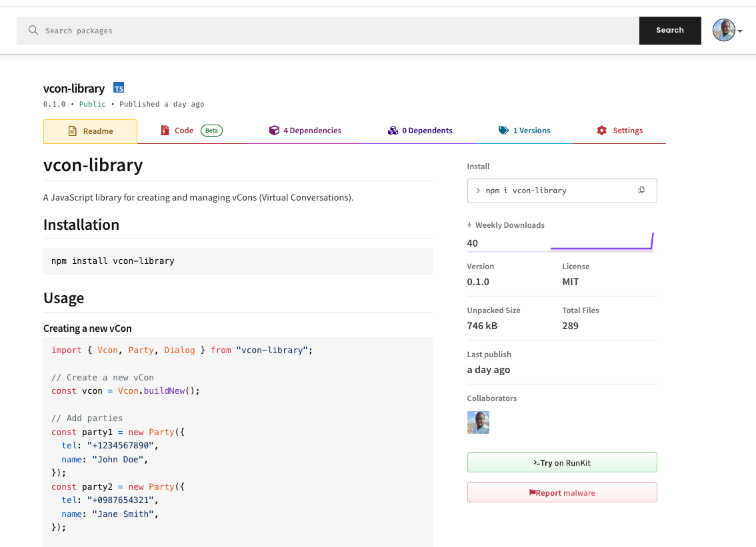Click the Beta badge on Code tab
This screenshot has width=756, height=547.
coord(211,131)
